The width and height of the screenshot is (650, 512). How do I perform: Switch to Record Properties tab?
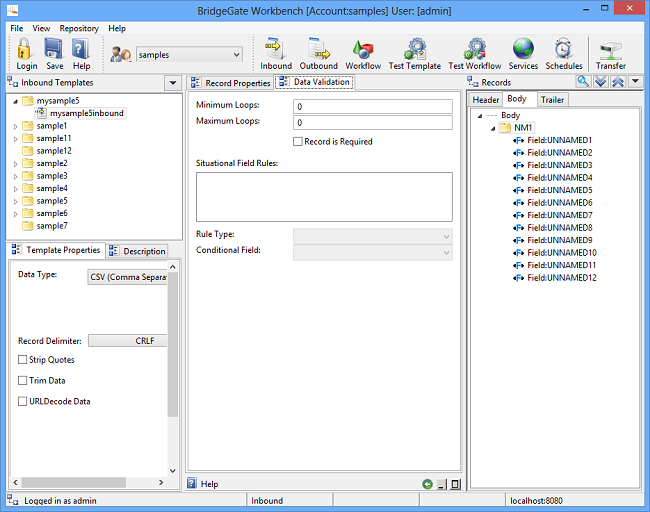tap(230, 83)
